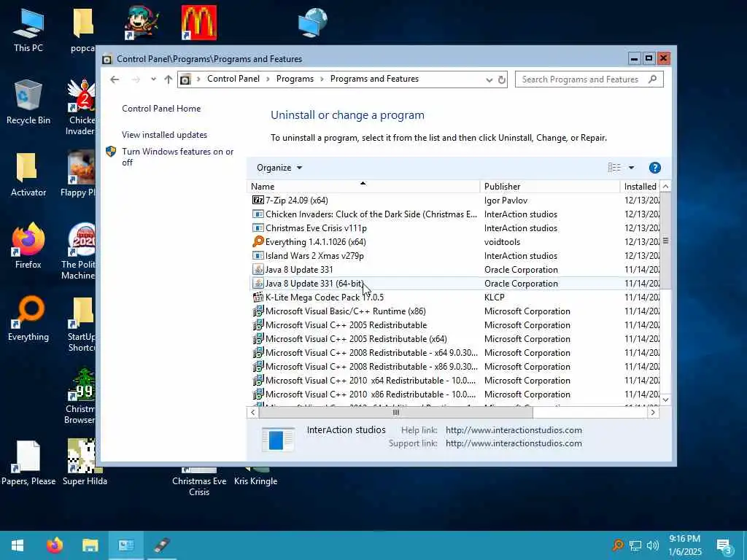747x560 pixels.
Task: Open the view options dropdown arrow
Action: [631, 168]
